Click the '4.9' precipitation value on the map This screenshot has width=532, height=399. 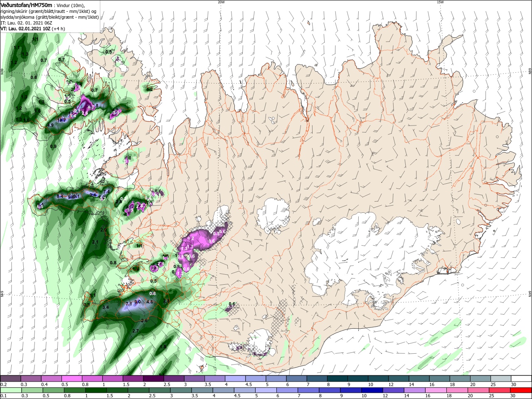(51, 125)
